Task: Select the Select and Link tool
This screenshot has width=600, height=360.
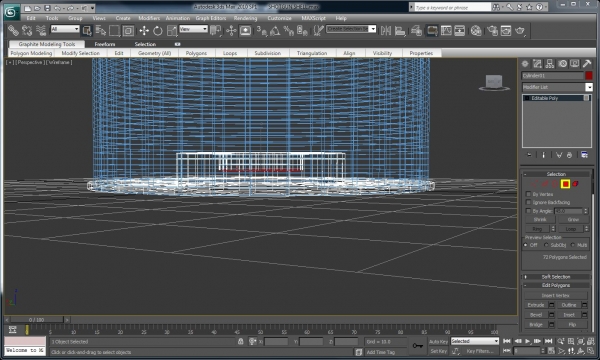Action: (13, 30)
